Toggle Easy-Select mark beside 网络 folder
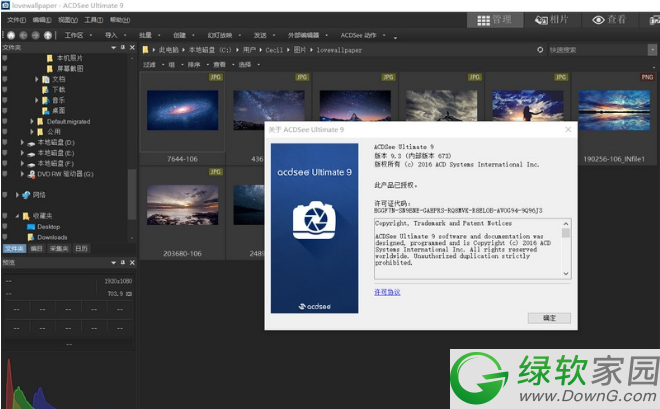 point(5,195)
